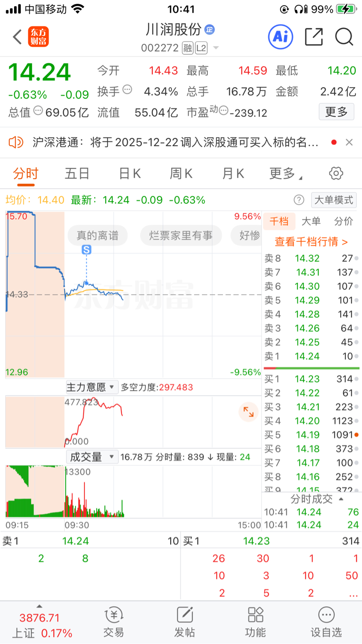Tap the L2 level badge
Screen dimensions: 362x644
pyautogui.click(x=201, y=48)
